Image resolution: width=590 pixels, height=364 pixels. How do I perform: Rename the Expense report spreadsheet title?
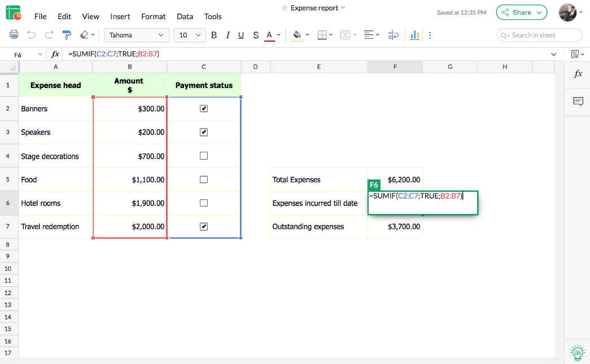tap(314, 7)
